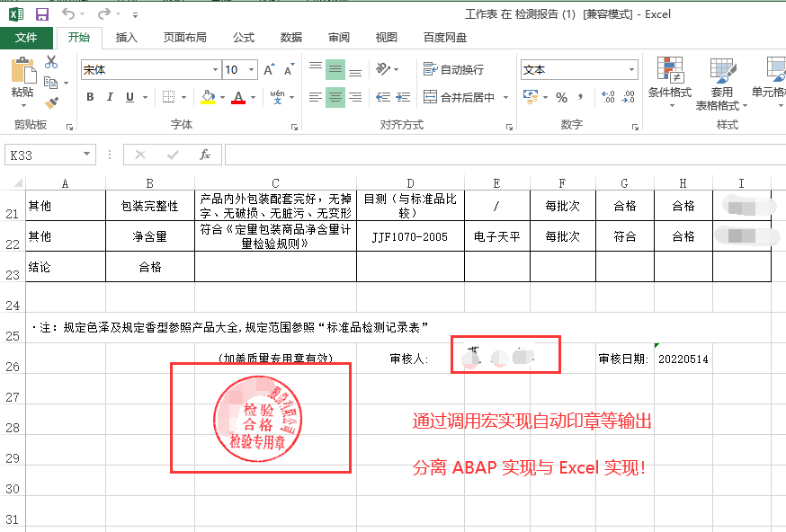Apply bold formatting with the B icon
The image size is (786, 532).
point(89,96)
